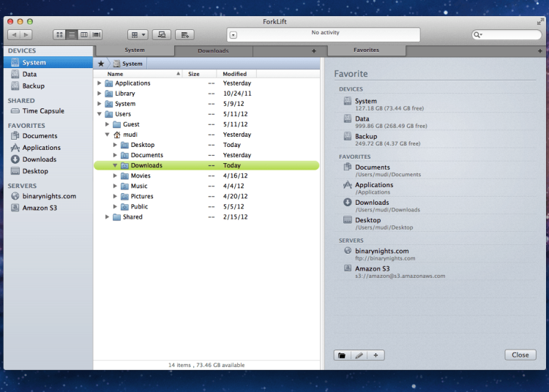The height and width of the screenshot is (392, 549).
Task: Click the sync toolbar icon
Action: click(x=185, y=34)
